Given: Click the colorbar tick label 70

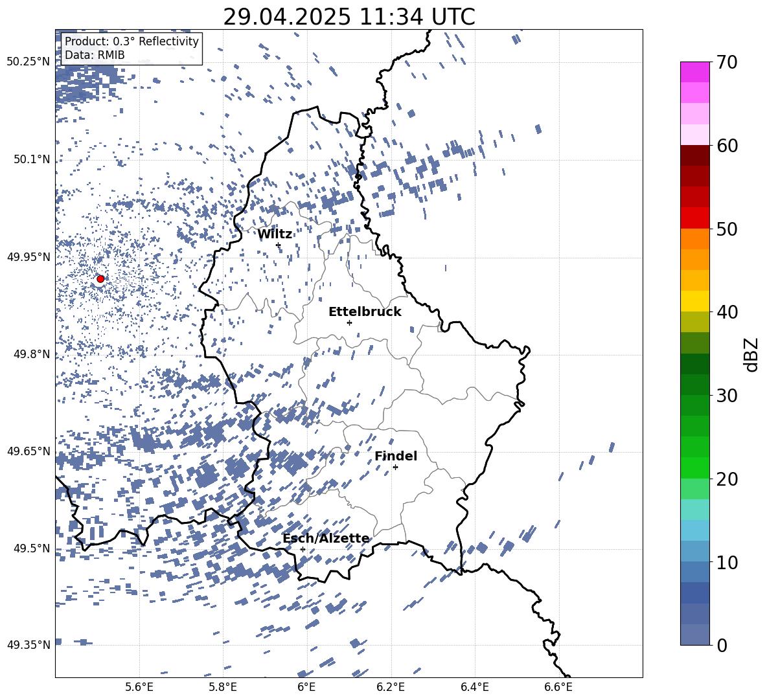Looking at the screenshot, I should [x=727, y=63].
